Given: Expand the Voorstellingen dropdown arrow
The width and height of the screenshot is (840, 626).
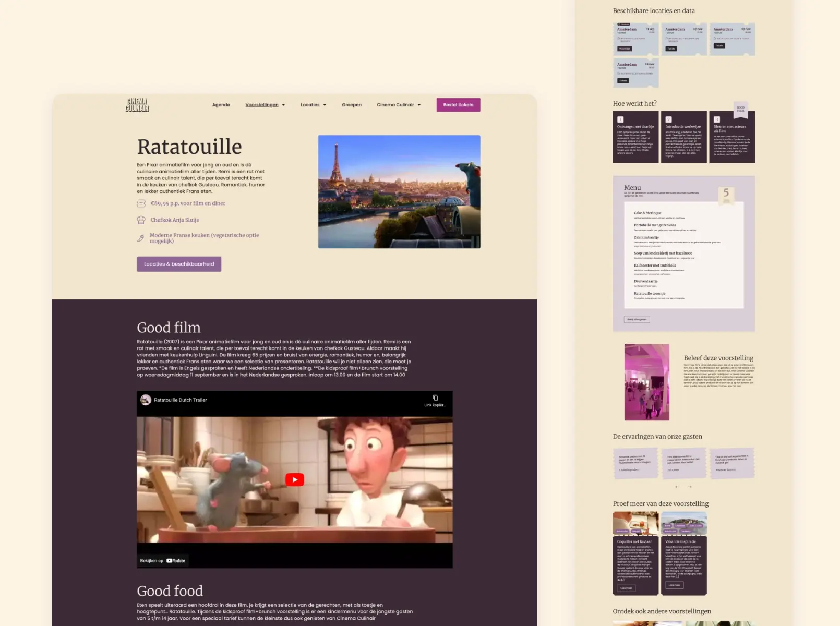Looking at the screenshot, I should 283,105.
